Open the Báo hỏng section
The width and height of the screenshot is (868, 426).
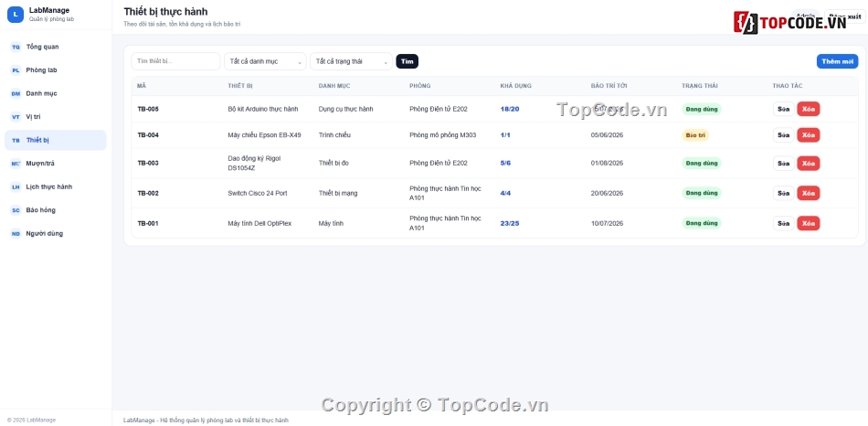pyautogui.click(x=56, y=210)
